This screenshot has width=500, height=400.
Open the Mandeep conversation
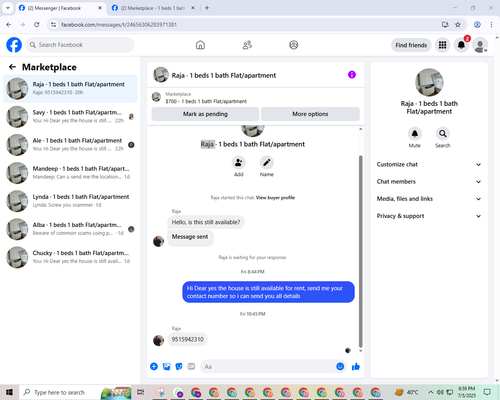click(70, 173)
